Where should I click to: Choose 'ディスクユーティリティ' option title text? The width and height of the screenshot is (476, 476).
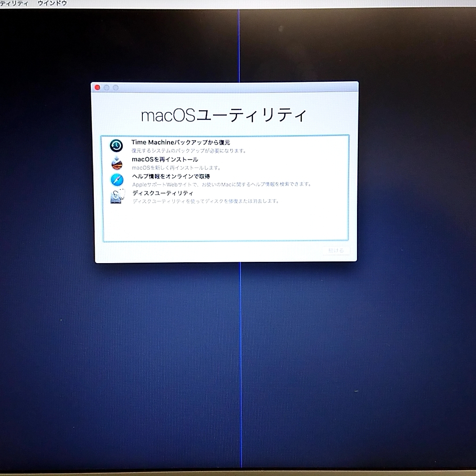[x=163, y=193]
